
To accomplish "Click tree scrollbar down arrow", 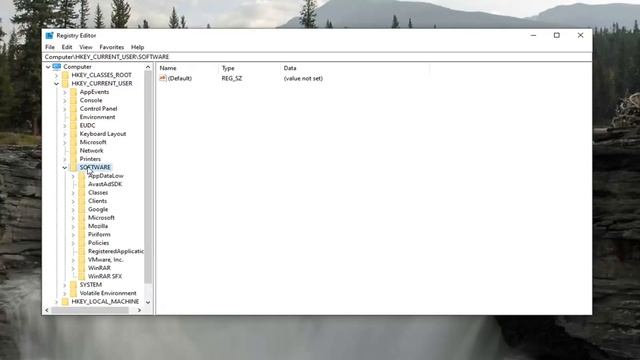I will tap(148, 302).
